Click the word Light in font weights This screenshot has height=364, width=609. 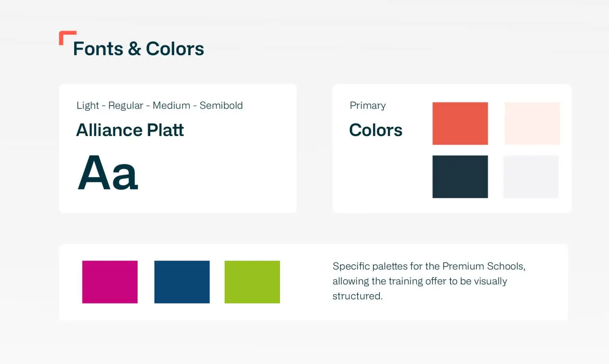[88, 105]
